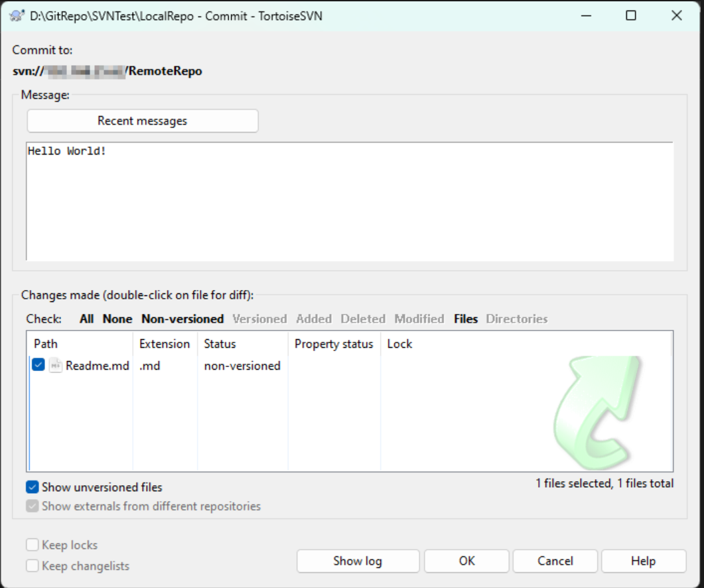Click the files selected count text
The height and width of the screenshot is (588, 704).
pyautogui.click(x=604, y=483)
